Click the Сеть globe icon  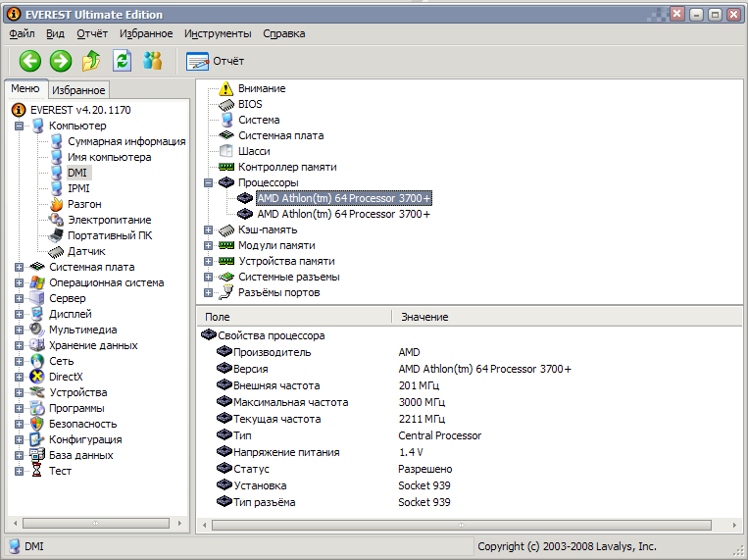tap(37, 361)
